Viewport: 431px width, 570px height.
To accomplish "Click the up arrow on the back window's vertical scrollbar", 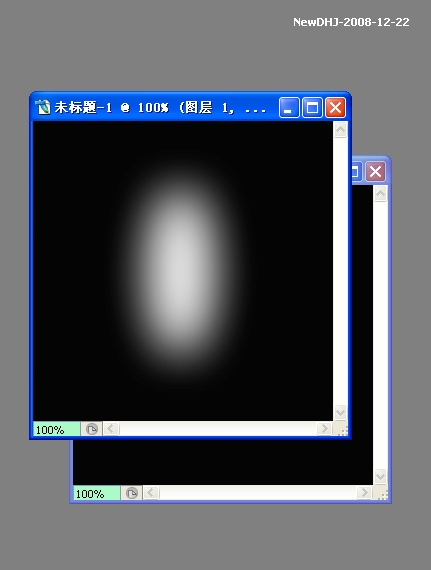I will click(x=380, y=193).
